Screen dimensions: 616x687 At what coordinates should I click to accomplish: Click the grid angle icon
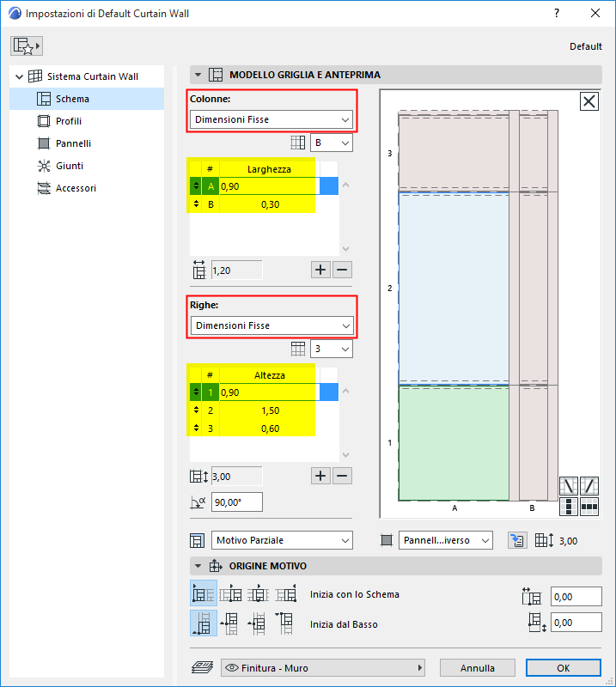pos(198,502)
